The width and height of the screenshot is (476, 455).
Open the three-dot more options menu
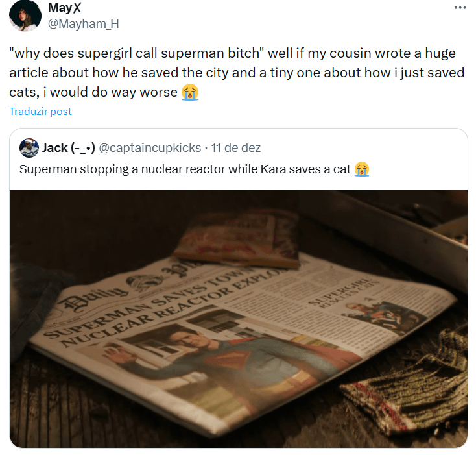click(460, 8)
